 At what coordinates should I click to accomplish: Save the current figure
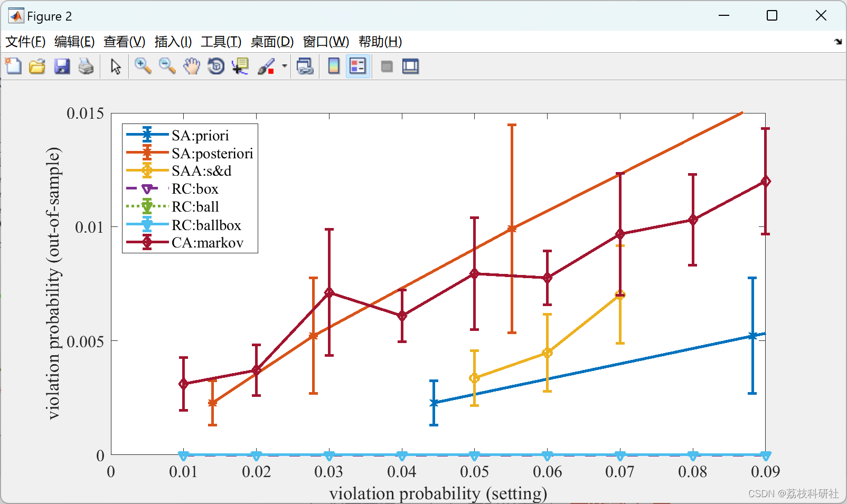click(62, 66)
